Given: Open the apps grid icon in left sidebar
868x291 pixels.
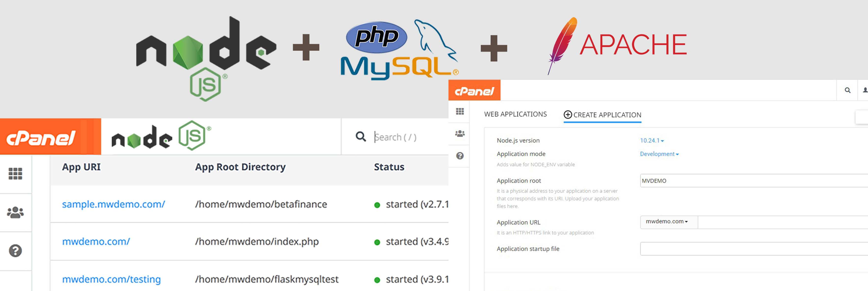Looking at the screenshot, I should click(x=15, y=174).
